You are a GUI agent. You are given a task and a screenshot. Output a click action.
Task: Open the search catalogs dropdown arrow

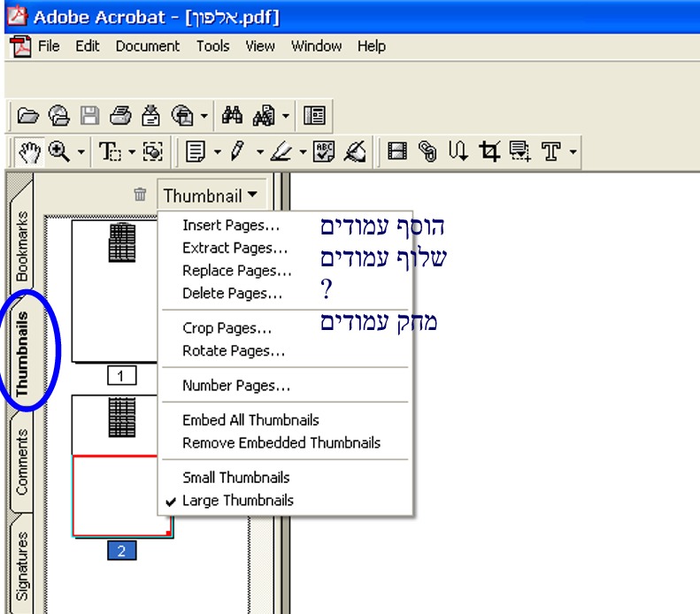286,116
